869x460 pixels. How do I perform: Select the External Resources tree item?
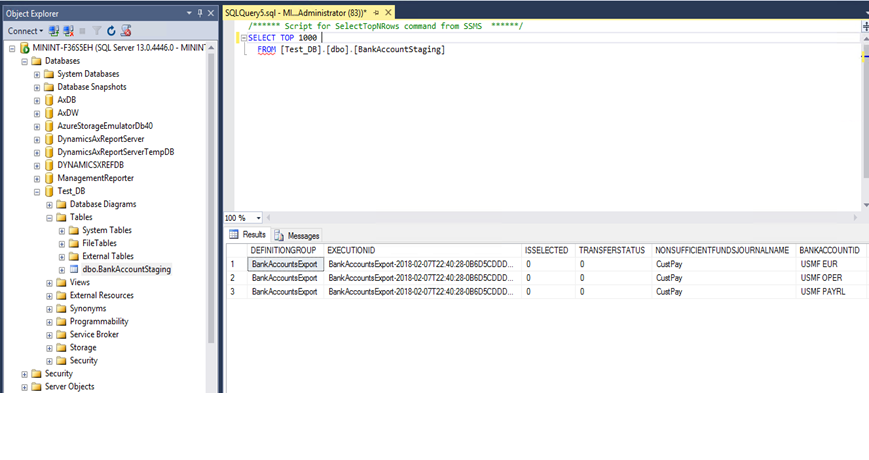[101, 295]
